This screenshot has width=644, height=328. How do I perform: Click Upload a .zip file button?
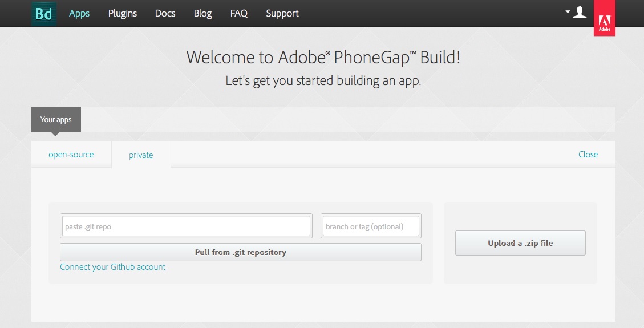click(x=520, y=243)
